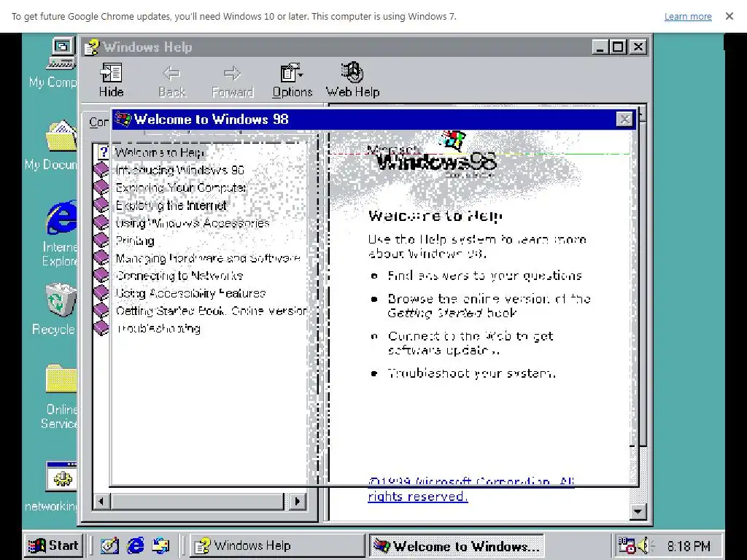Click the Task Scheduler tray icon
This screenshot has width=747, height=560.
[x=627, y=545]
